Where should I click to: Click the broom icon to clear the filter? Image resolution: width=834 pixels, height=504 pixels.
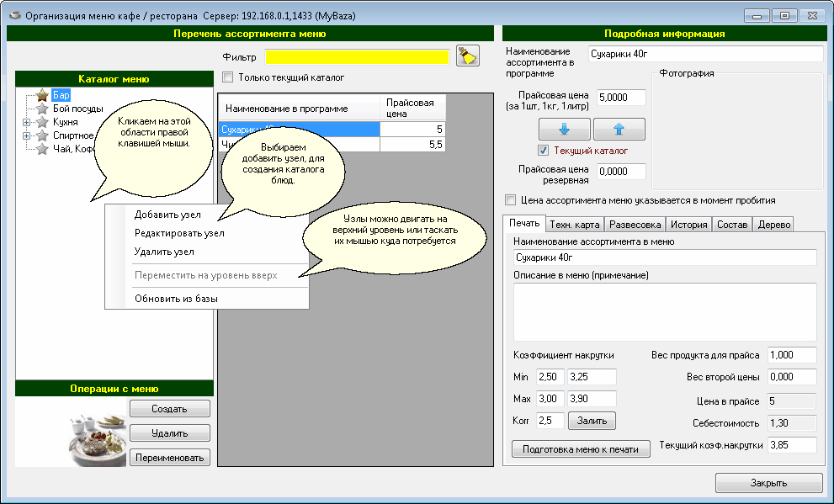[467, 56]
